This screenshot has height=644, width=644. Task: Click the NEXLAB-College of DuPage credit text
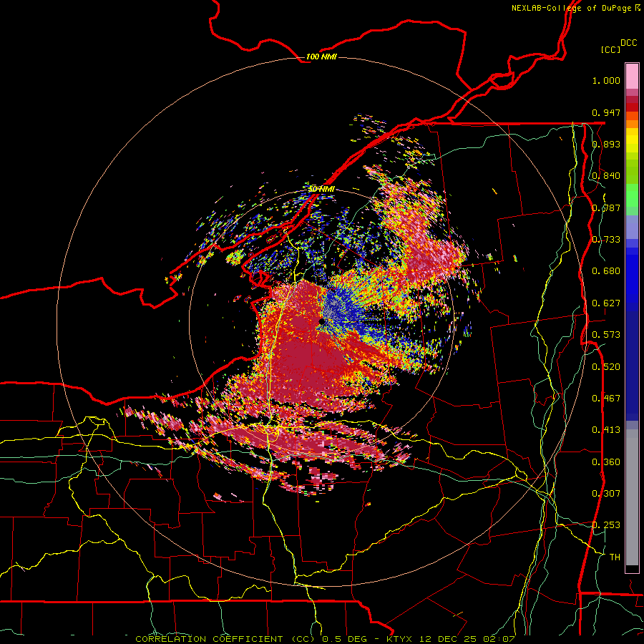coord(575,8)
